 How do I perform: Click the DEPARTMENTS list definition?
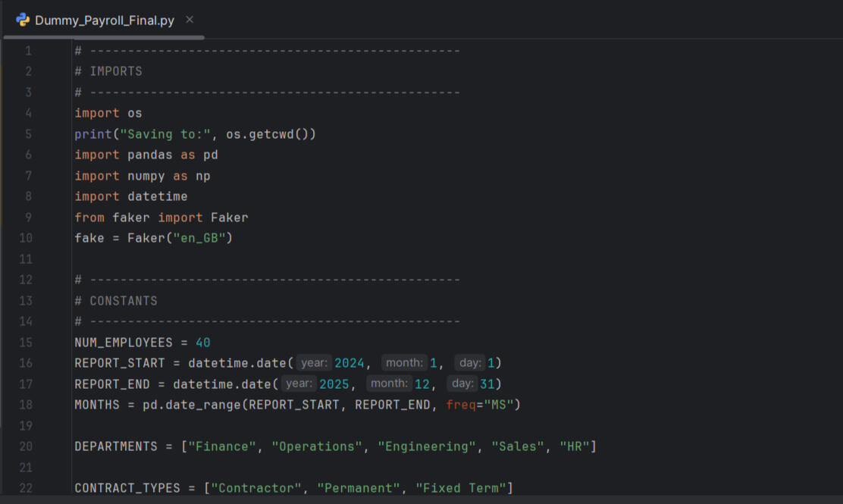pyautogui.click(x=116, y=446)
